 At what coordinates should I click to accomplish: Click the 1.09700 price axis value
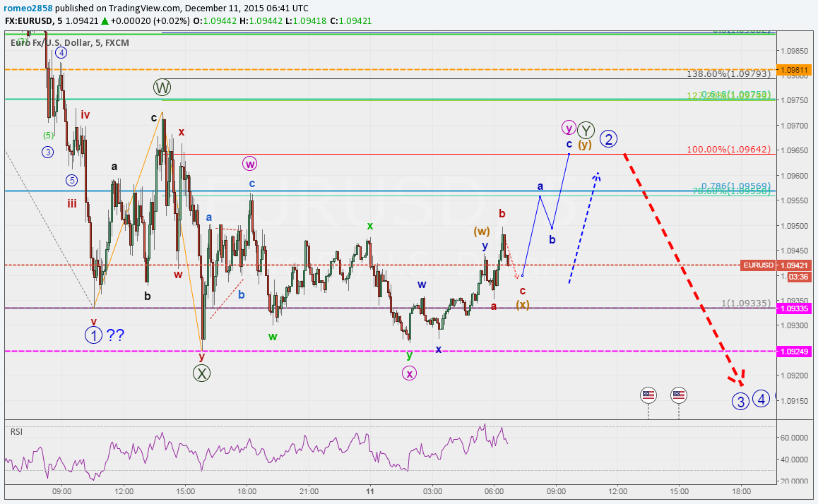(794, 126)
